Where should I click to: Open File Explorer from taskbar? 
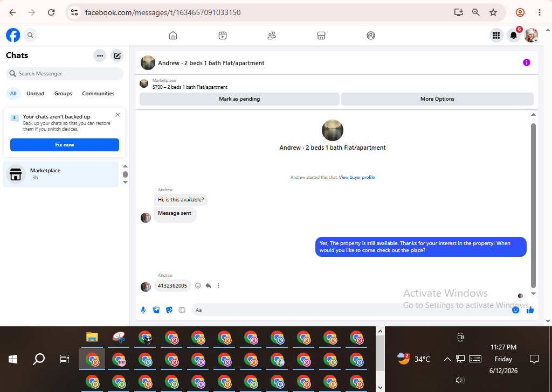pos(92,338)
